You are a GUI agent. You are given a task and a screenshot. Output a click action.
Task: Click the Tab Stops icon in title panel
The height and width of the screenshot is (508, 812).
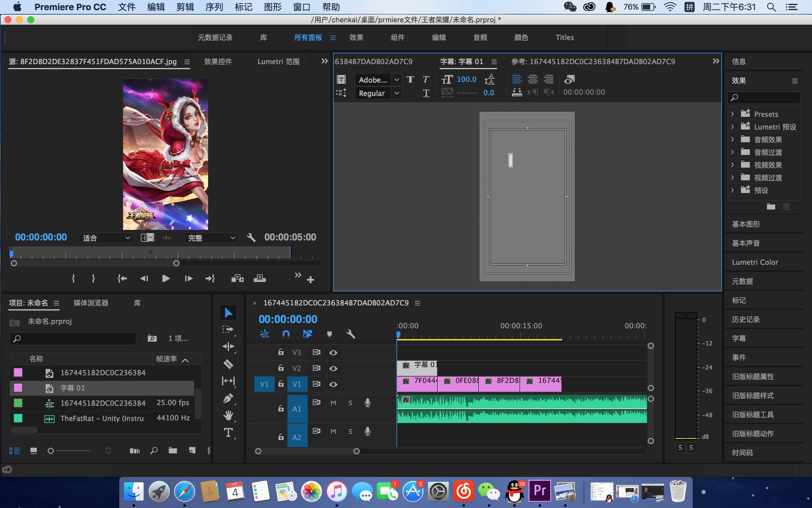tap(517, 92)
